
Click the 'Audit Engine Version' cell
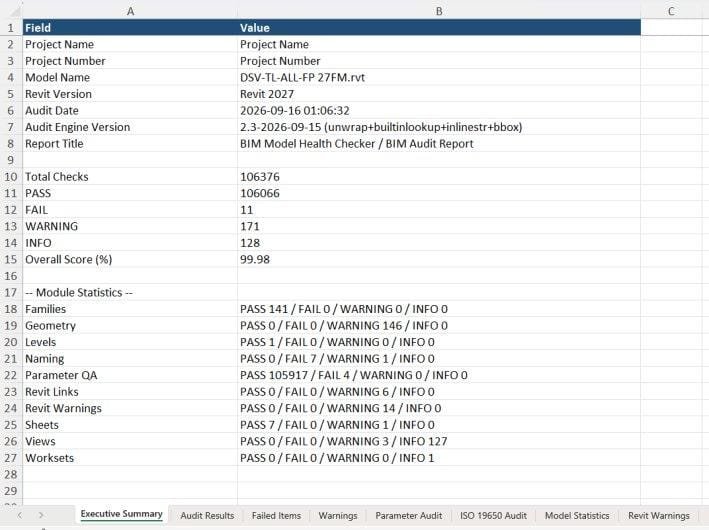[130, 127]
